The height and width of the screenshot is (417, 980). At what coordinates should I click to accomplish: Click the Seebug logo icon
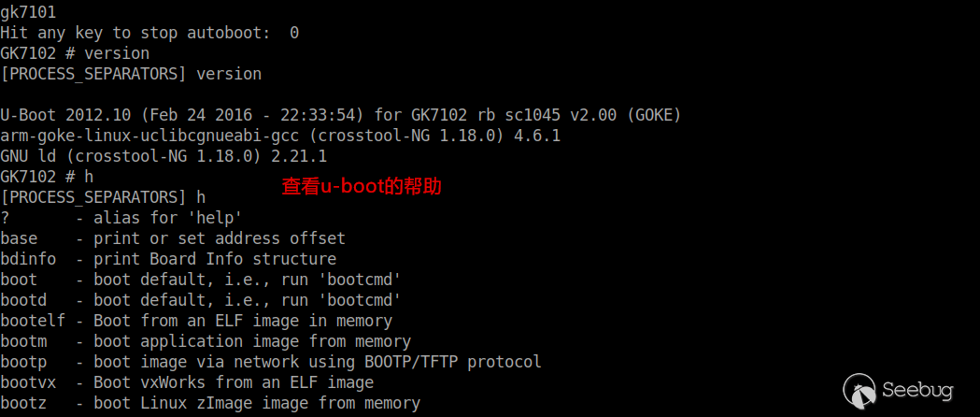tap(860, 391)
